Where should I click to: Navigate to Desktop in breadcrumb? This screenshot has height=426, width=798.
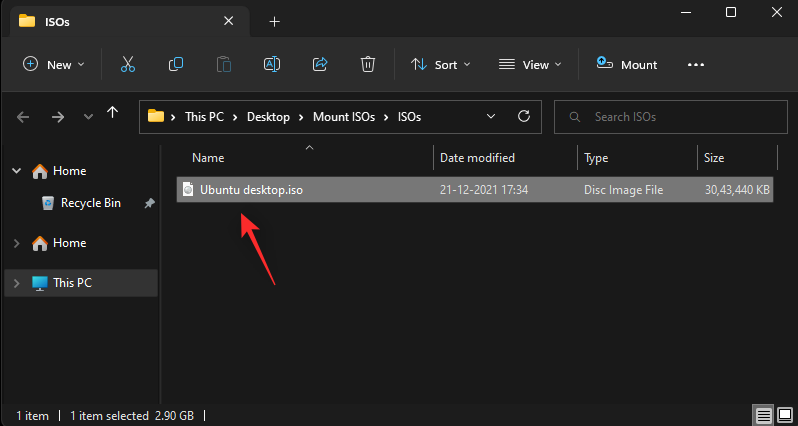pyautogui.click(x=268, y=117)
